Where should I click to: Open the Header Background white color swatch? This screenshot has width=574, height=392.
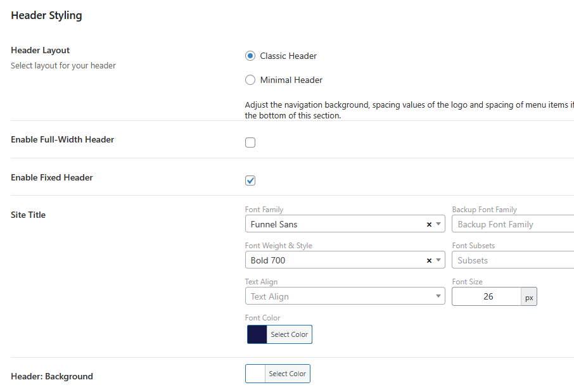click(255, 374)
